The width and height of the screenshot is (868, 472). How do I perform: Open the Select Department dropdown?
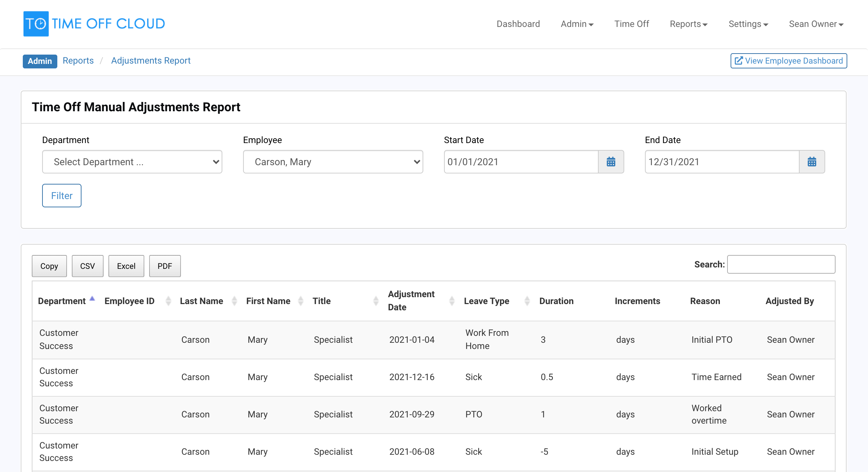coord(132,162)
